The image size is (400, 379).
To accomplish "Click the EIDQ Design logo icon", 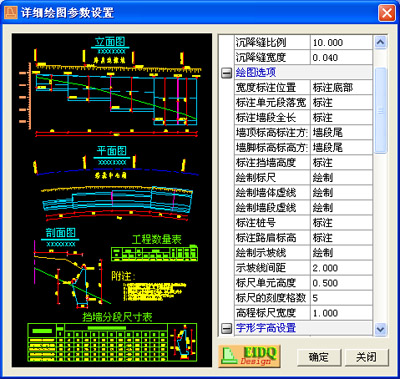I will pyautogui.click(x=249, y=356).
